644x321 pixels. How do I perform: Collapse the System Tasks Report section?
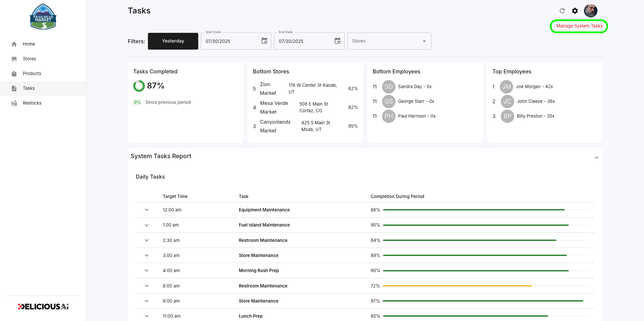596,157
